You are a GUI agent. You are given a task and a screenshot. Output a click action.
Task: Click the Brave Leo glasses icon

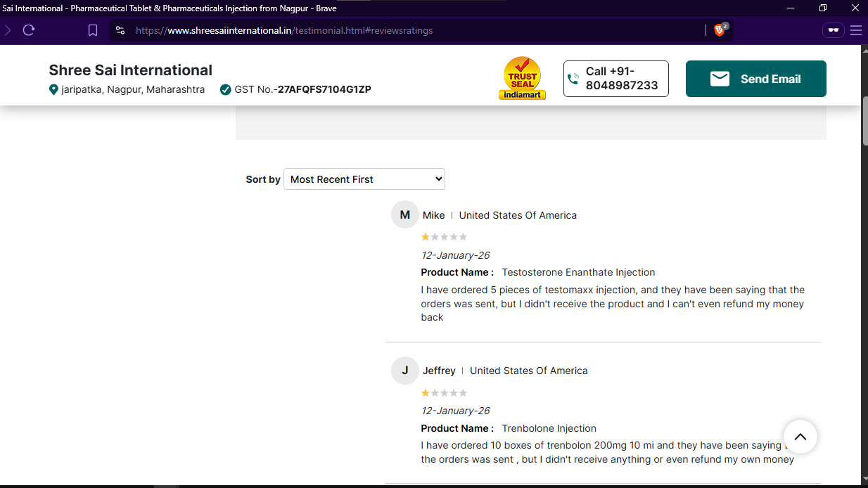pos(834,30)
